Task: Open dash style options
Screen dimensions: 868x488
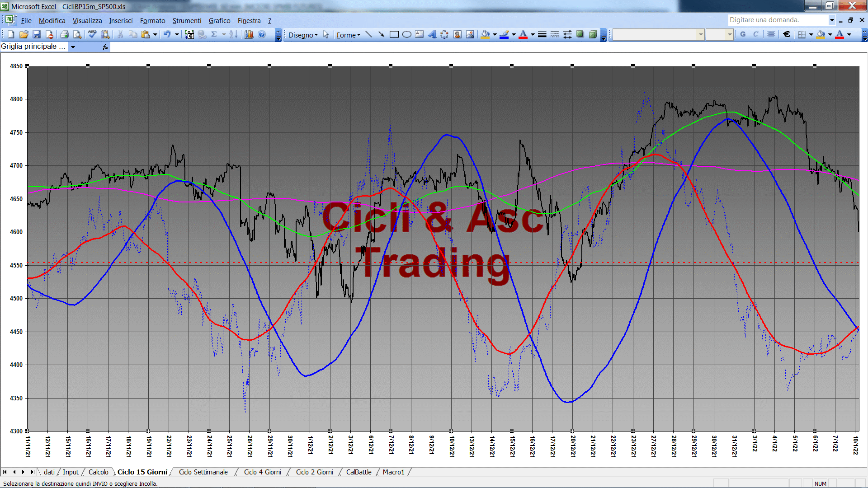Action: [x=555, y=34]
